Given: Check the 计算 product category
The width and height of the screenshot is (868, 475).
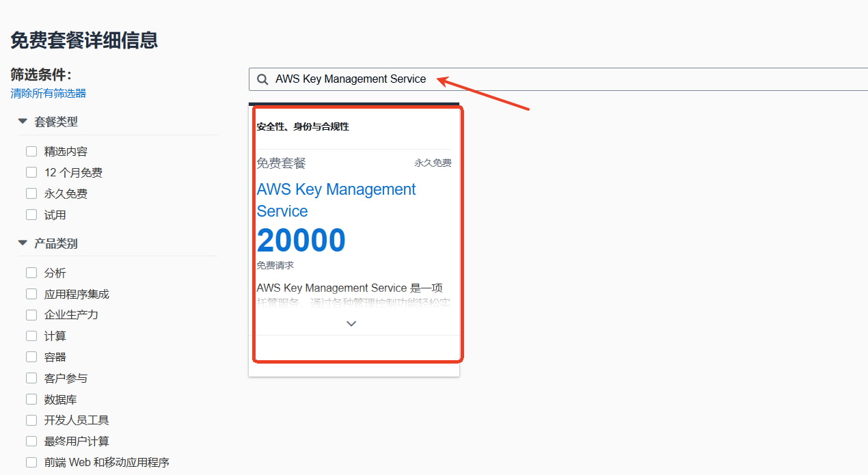Looking at the screenshot, I should [31, 336].
